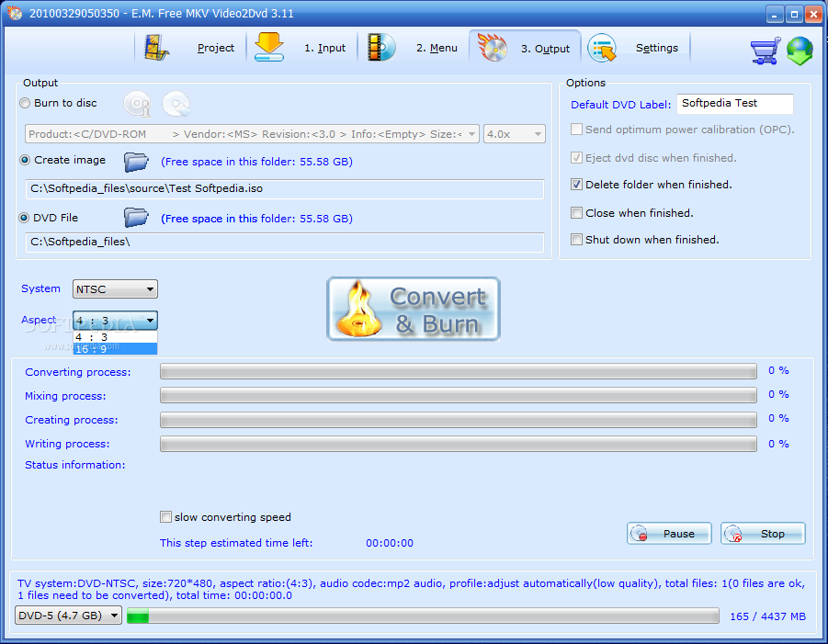Open the Settings tab
Viewport: 828px width, 644px height.
[x=657, y=48]
